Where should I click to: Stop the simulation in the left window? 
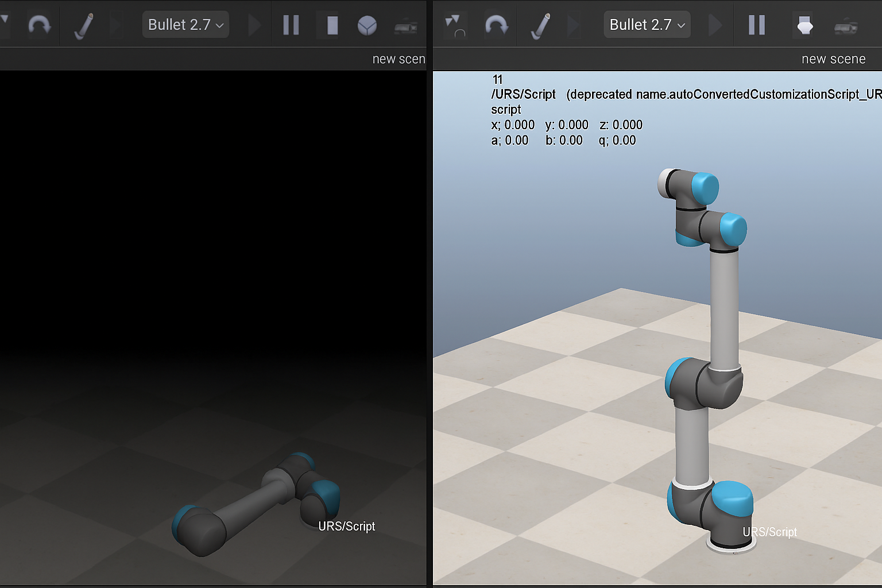tap(332, 25)
